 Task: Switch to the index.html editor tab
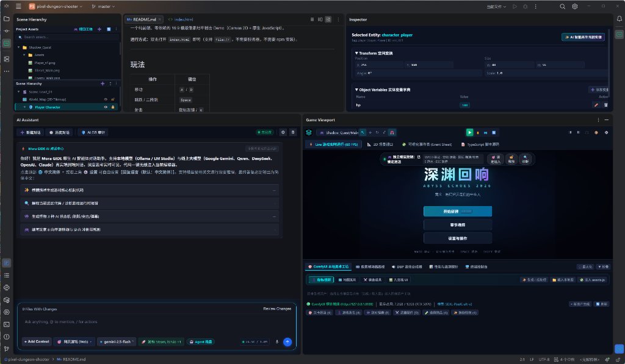click(x=181, y=19)
